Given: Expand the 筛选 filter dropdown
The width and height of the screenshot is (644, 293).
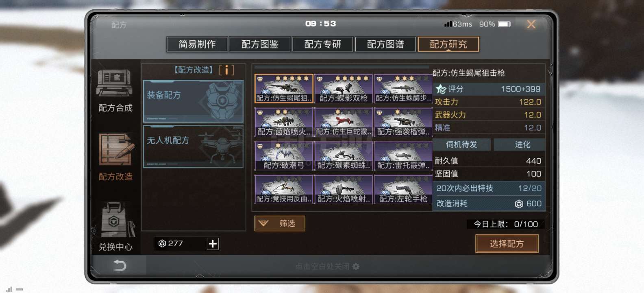Looking at the screenshot, I should (x=280, y=223).
